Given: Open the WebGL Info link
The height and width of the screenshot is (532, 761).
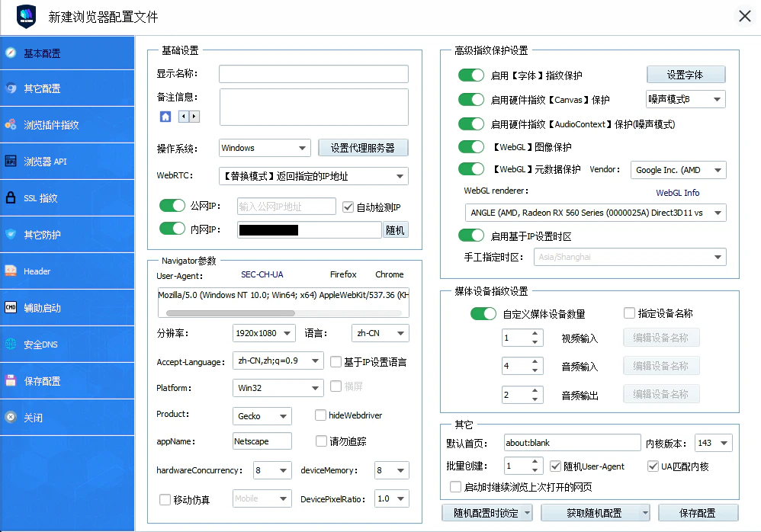Looking at the screenshot, I should [678, 193].
